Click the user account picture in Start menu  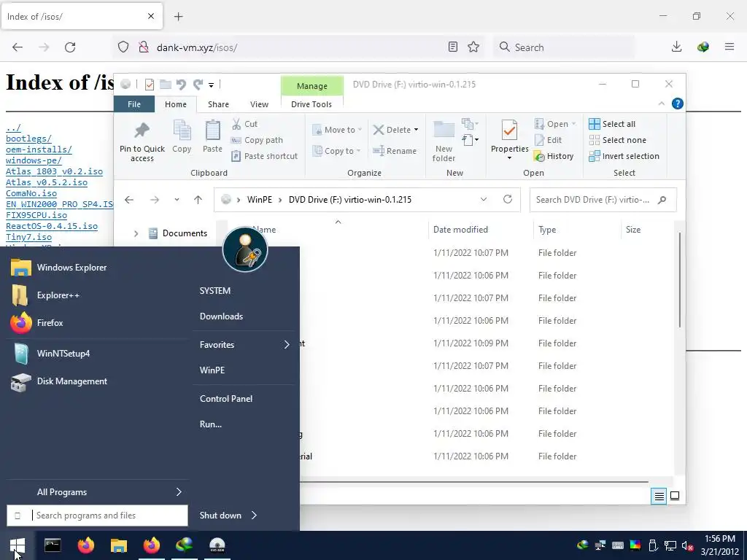(x=245, y=249)
